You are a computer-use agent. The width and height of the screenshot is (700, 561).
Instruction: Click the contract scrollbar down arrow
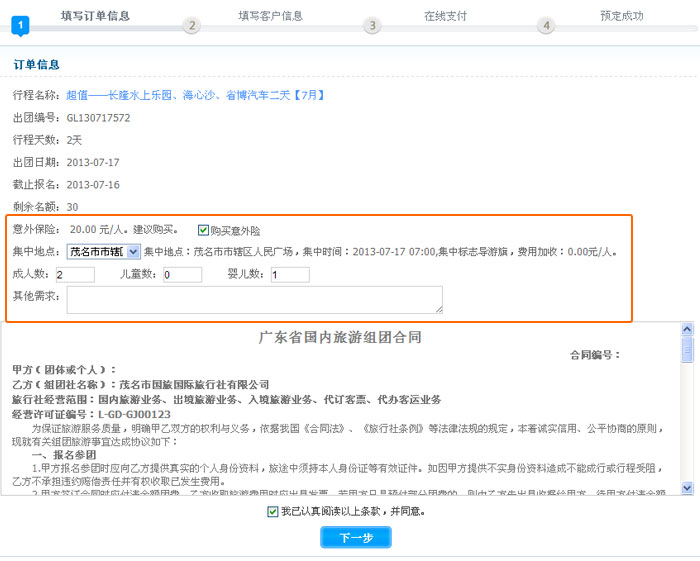687,487
